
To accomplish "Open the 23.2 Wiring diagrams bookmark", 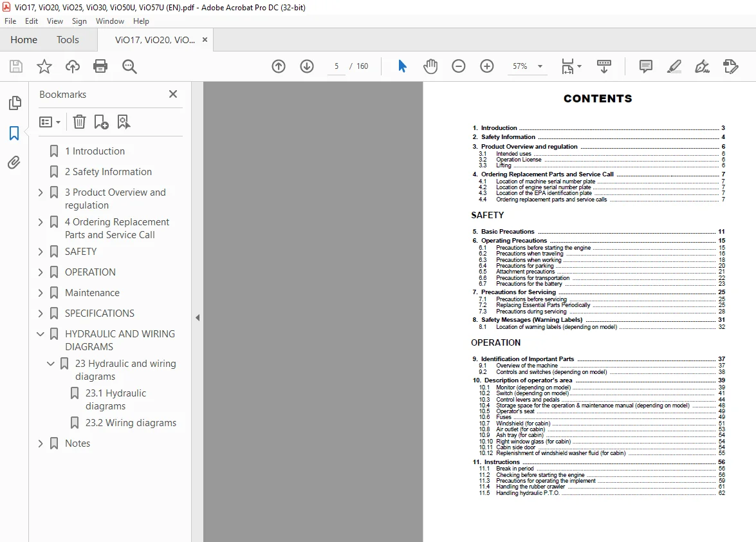I will click(131, 423).
